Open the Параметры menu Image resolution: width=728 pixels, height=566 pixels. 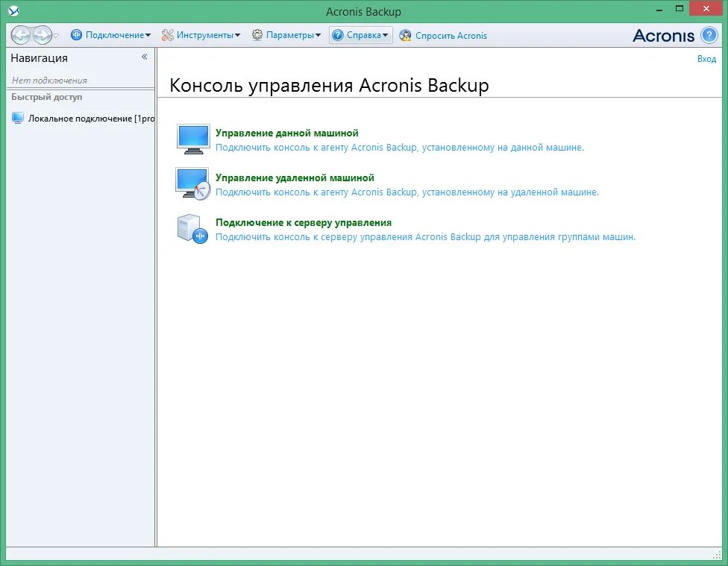286,35
